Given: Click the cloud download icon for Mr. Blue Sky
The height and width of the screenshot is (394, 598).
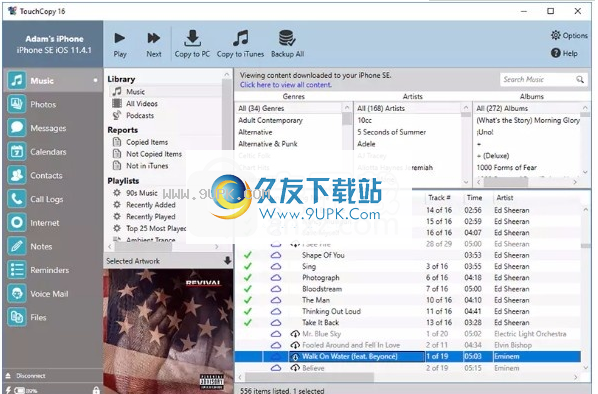Looking at the screenshot, I should (x=295, y=334).
